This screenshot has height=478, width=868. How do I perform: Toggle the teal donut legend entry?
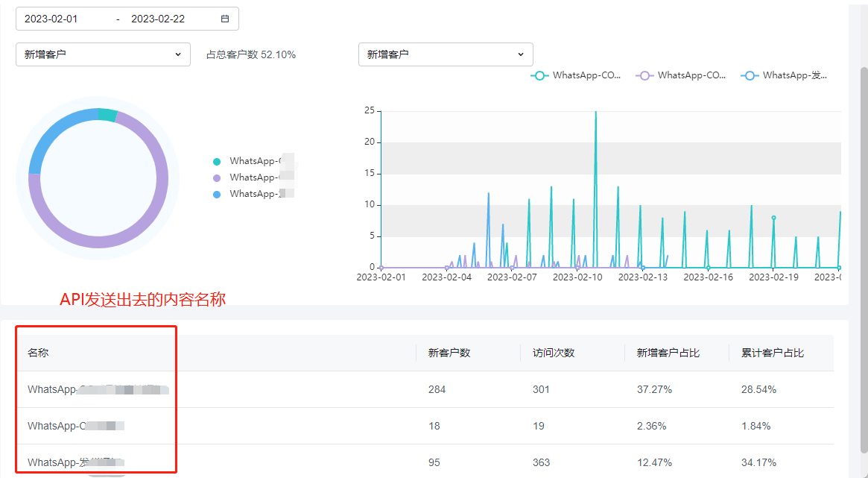pos(253,161)
